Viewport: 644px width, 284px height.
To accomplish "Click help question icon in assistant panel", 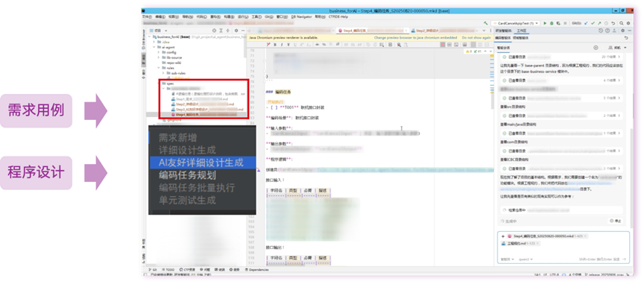I will (607, 31).
